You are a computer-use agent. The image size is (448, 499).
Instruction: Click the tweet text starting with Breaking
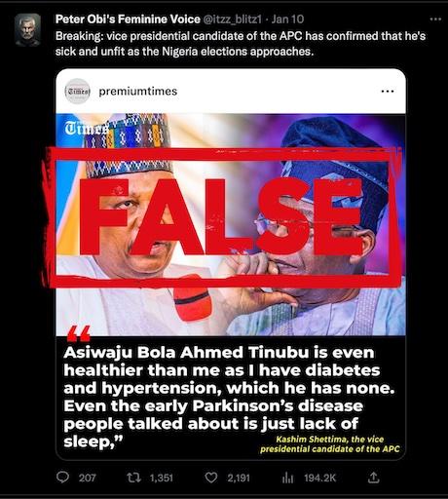241,44
